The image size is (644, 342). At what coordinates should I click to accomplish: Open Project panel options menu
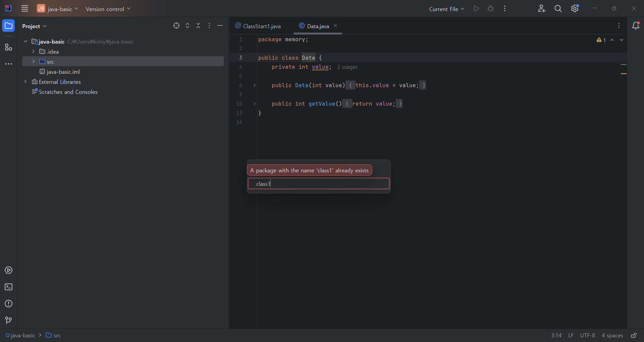pos(209,26)
